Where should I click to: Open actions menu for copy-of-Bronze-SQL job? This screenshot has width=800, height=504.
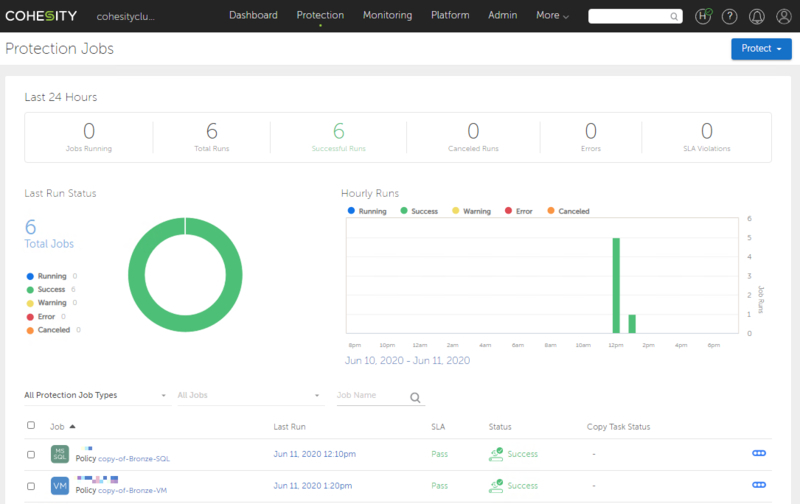pos(759,453)
